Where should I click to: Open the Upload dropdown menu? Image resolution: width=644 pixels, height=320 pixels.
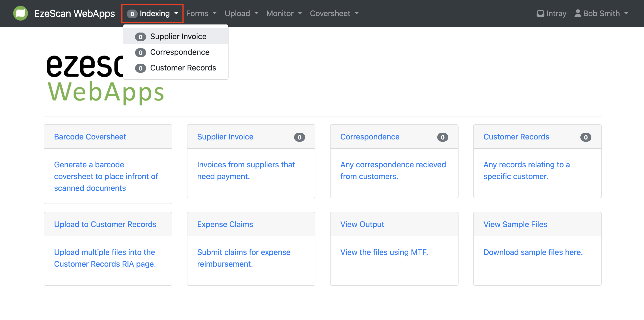click(241, 13)
